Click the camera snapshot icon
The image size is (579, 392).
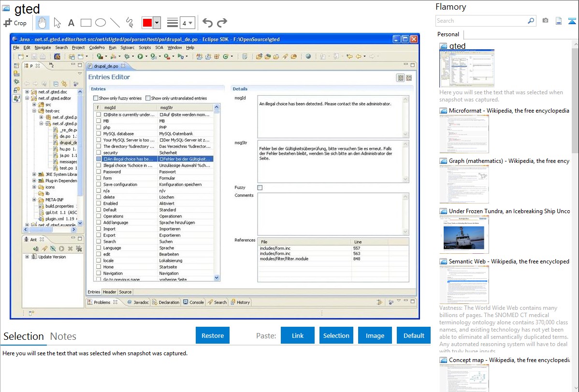coord(545,21)
